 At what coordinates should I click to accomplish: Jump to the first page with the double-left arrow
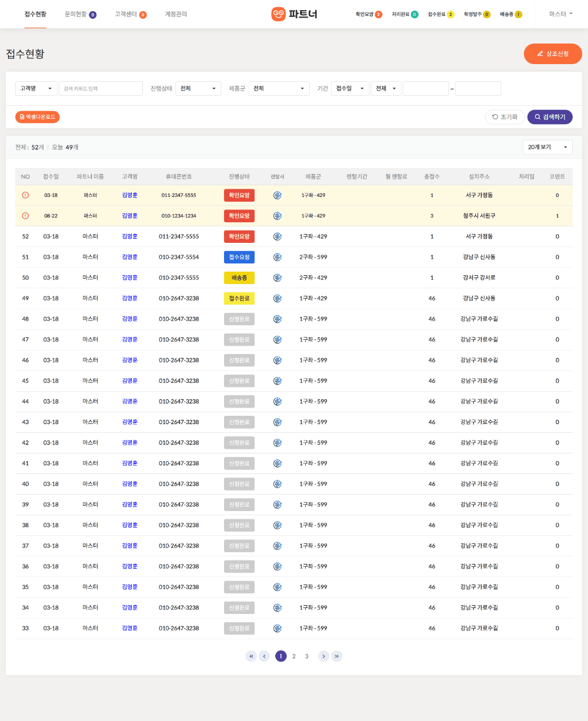252,656
